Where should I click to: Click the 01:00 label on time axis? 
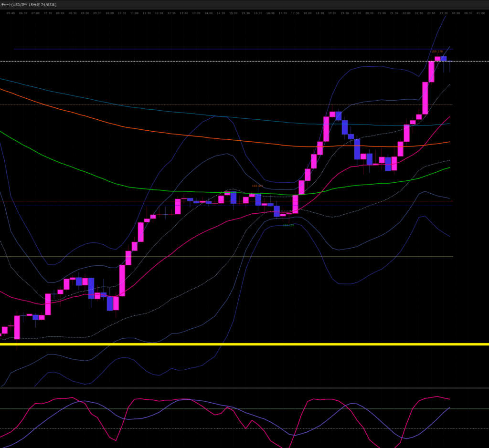(481, 13)
